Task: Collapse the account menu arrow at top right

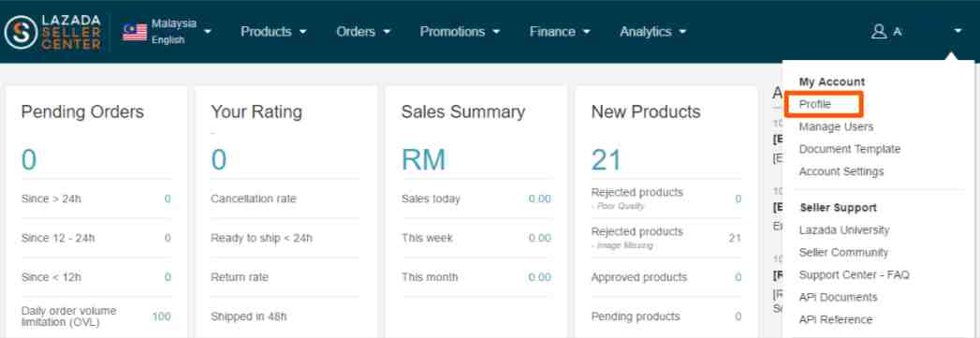Action: pos(958,31)
